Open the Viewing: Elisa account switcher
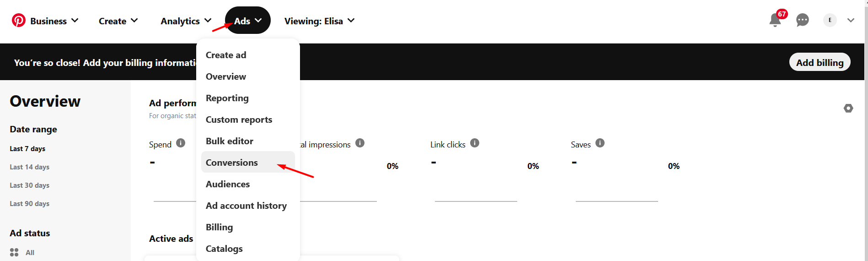Viewport: 868px width, 261px height. pyautogui.click(x=319, y=21)
